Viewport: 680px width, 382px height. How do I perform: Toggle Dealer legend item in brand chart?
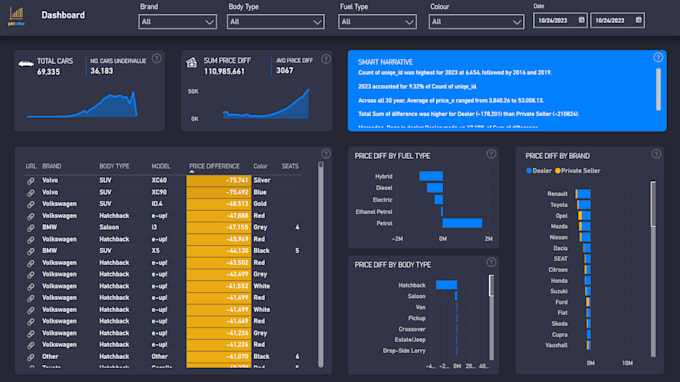pos(539,171)
